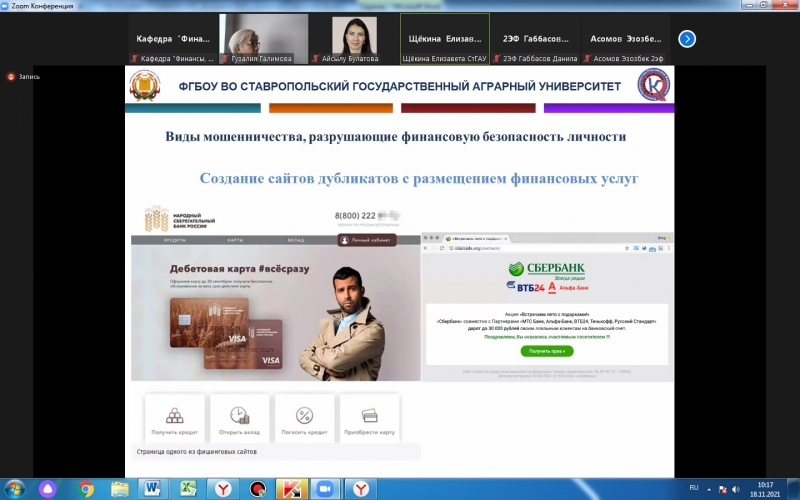Click Народный Сберегательный Банк России logo
The height and width of the screenshot is (500, 800).
tap(180, 219)
